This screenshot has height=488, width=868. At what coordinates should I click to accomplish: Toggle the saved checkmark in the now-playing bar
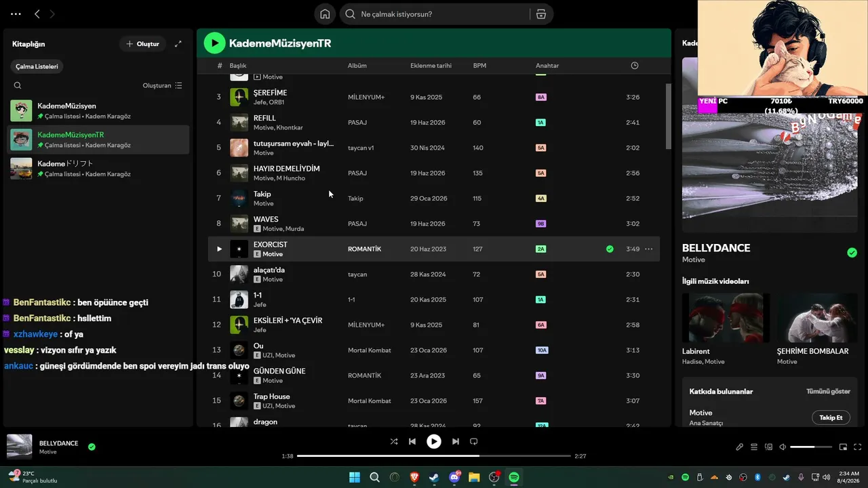92,447
